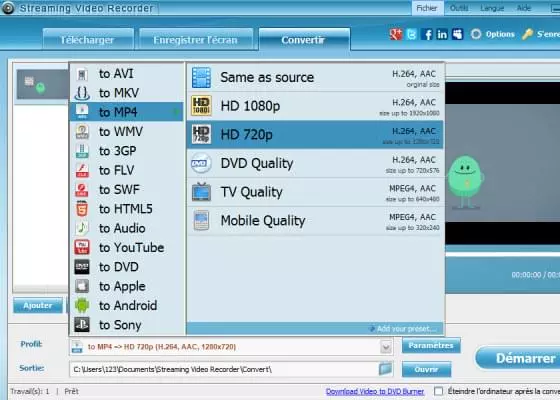Click the Ajouter button
This screenshot has width=560, height=400.
coord(38,306)
